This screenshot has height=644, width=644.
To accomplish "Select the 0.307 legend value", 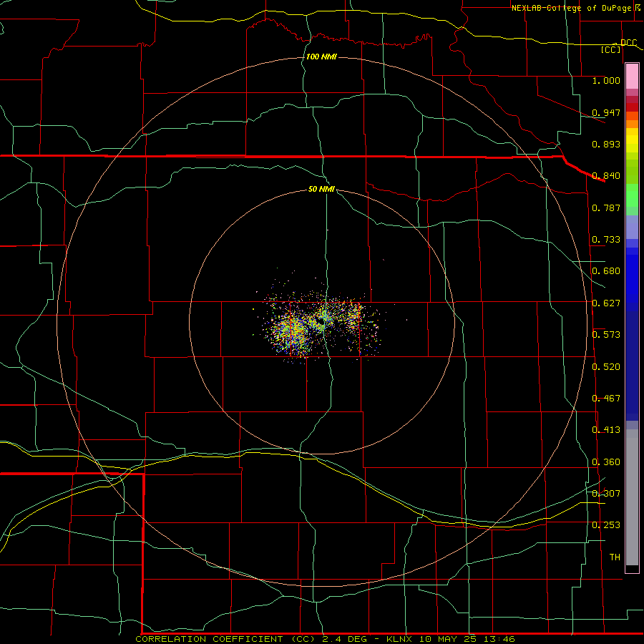I will (x=606, y=494).
